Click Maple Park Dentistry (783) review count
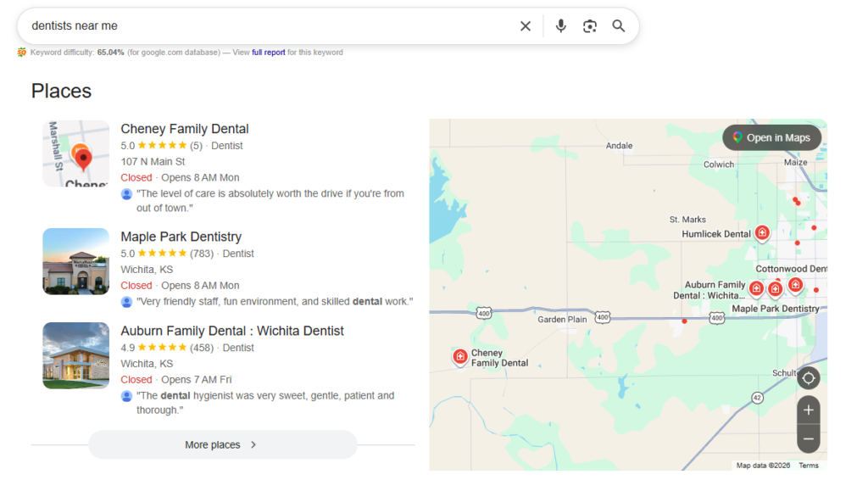 [x=202, y=254]
